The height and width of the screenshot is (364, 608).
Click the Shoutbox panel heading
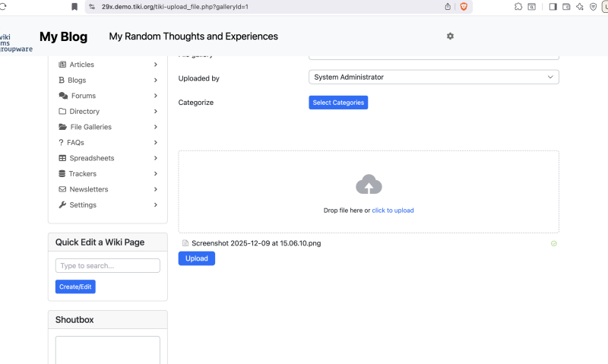(x=74, y=320)
